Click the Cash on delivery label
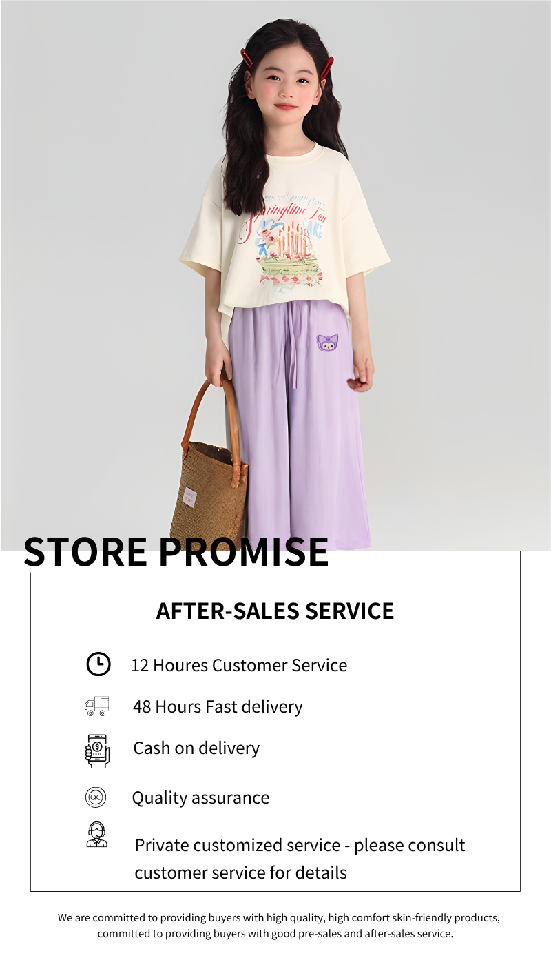Screen dimensions: 551x980 [196, 748]
